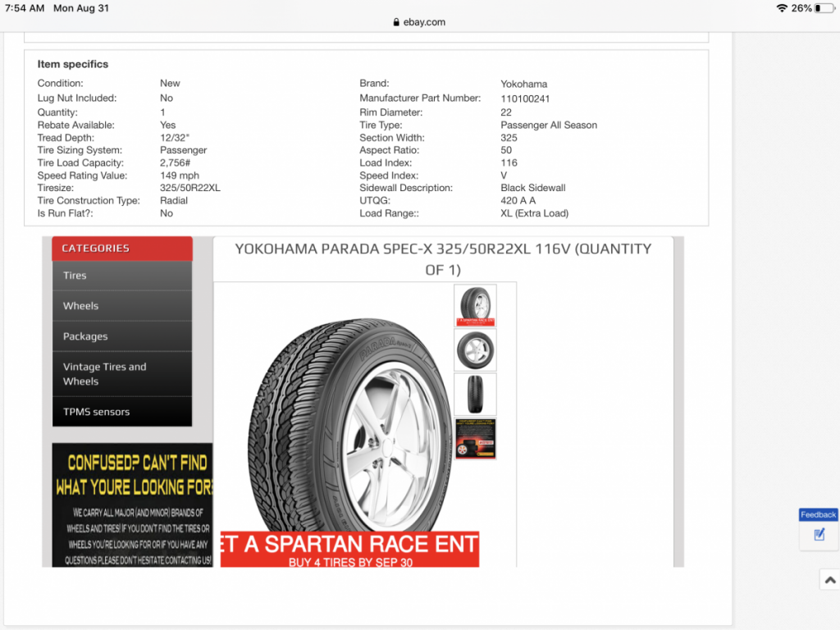The height and width of the screenshot is (630, 840).
Task: Open the Packages category
Action: (122, 336)
